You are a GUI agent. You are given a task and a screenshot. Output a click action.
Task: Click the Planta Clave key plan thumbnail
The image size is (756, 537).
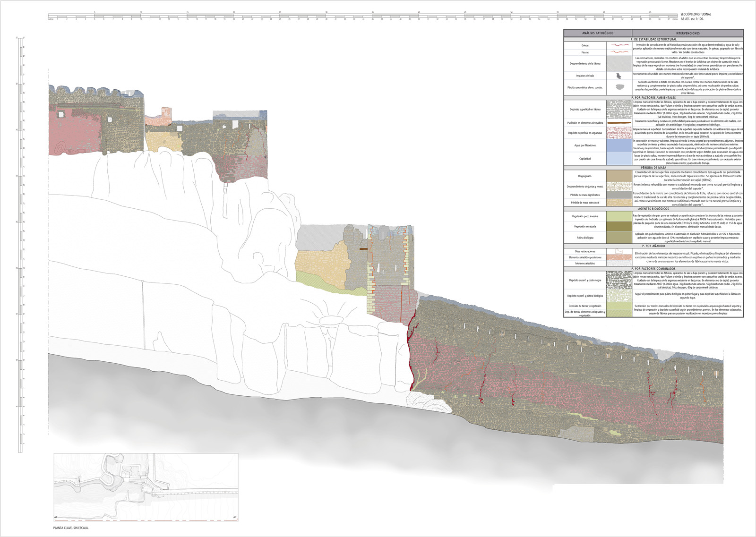pos(146,486)
